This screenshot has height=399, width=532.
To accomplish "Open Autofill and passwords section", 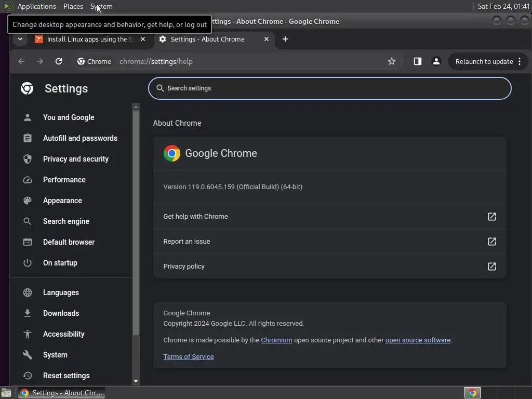I will [x=80, y=138].
